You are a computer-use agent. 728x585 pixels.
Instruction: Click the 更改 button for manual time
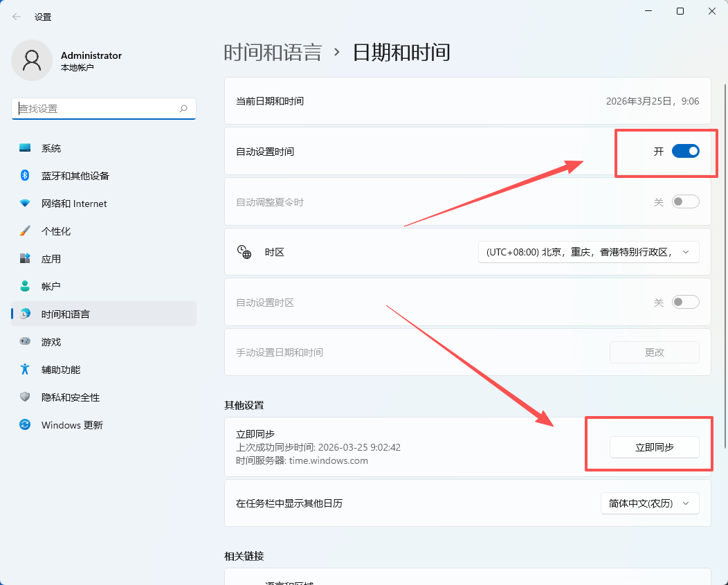pyautogui.click(x=654, y=352)
